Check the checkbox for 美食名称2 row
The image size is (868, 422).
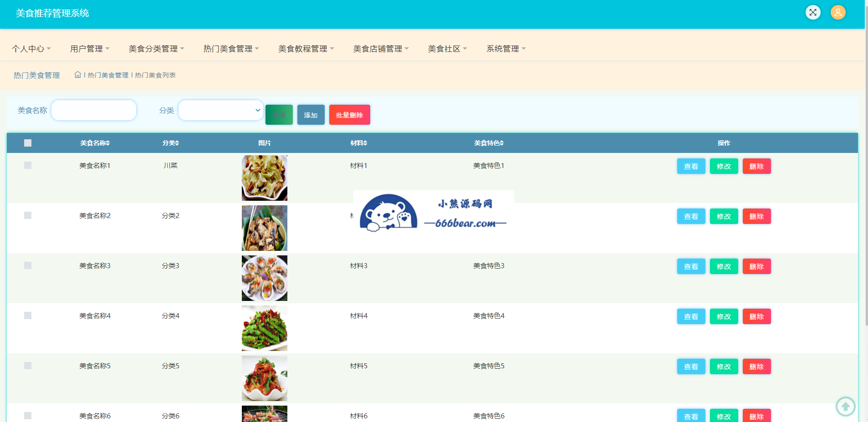tap(28, 215)
